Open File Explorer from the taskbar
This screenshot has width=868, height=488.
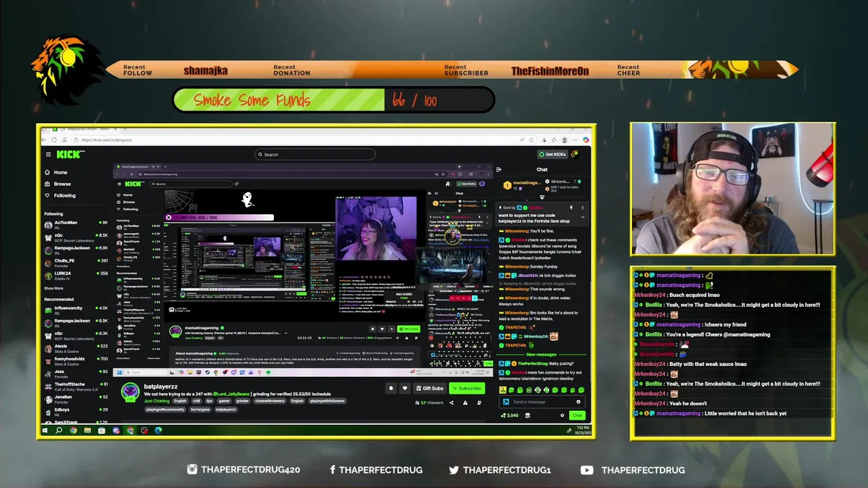[x=87, y=430]
